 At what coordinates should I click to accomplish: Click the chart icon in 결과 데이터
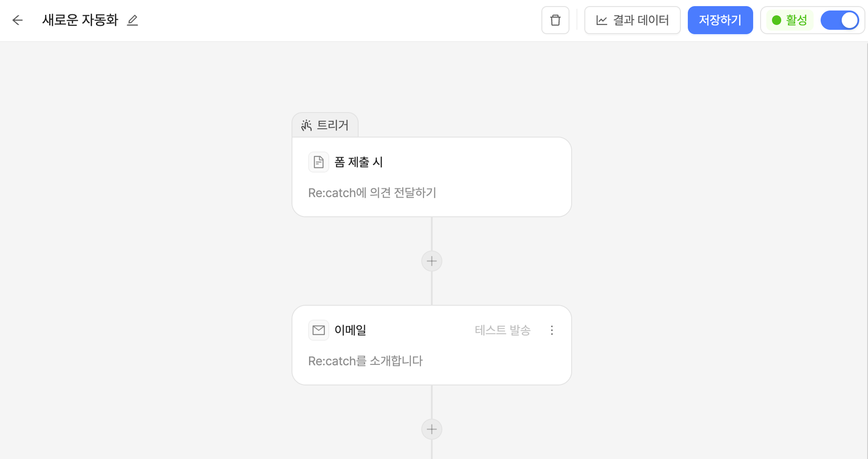[602, 20]
